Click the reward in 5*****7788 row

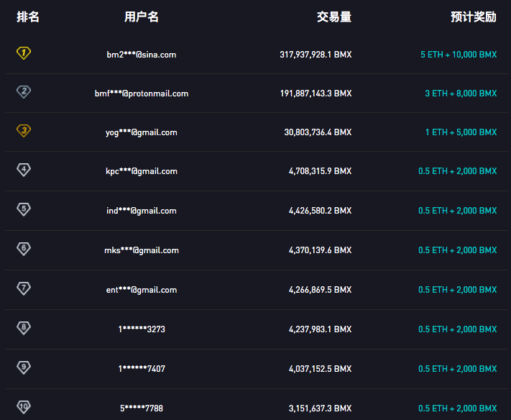pos(458,408)
